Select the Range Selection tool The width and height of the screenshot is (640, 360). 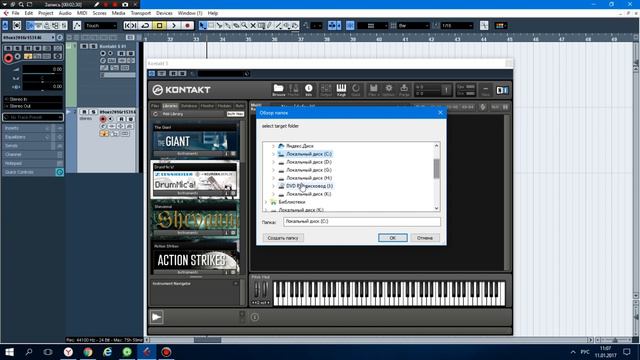[211, 26]
